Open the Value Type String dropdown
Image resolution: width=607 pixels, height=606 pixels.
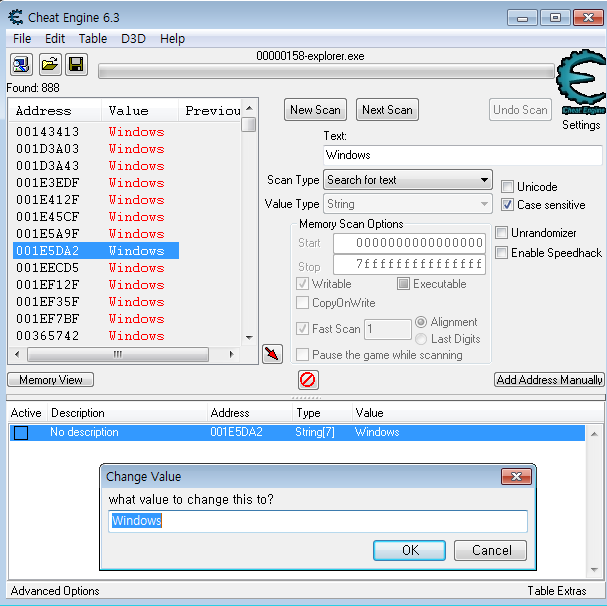point(408,204)
